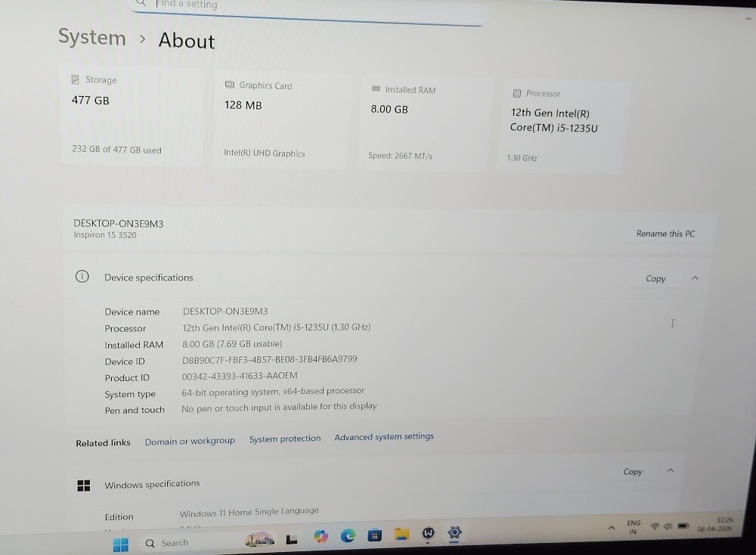
Task: Open System protection link
Action: [x=285, y=439]
